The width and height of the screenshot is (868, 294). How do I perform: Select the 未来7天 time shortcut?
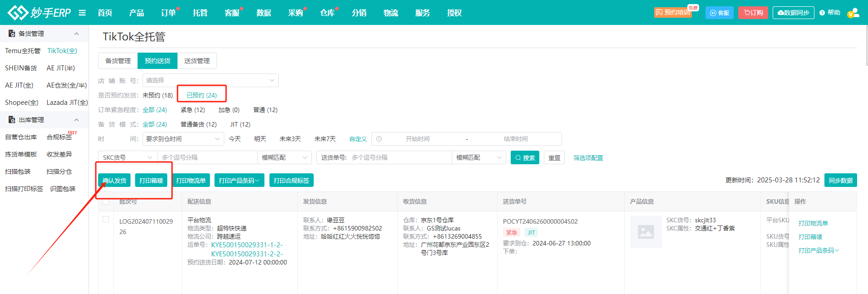[x=325, y=139]
